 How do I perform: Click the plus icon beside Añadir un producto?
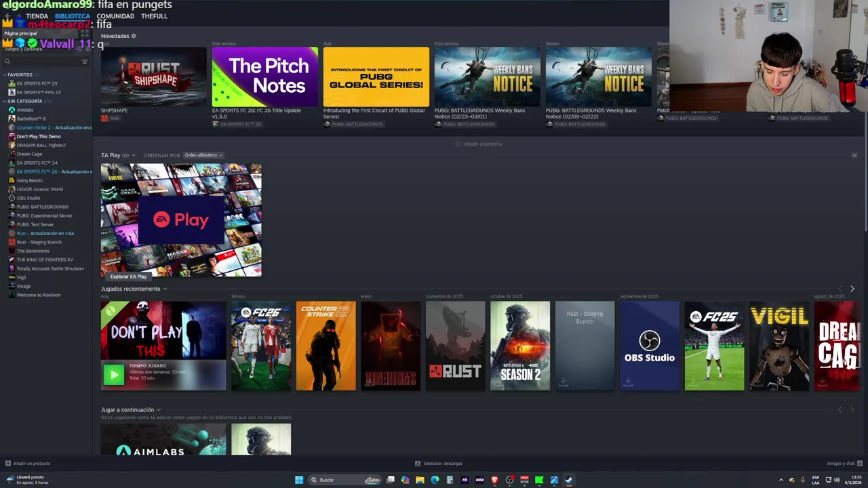[x=8, y=464]
